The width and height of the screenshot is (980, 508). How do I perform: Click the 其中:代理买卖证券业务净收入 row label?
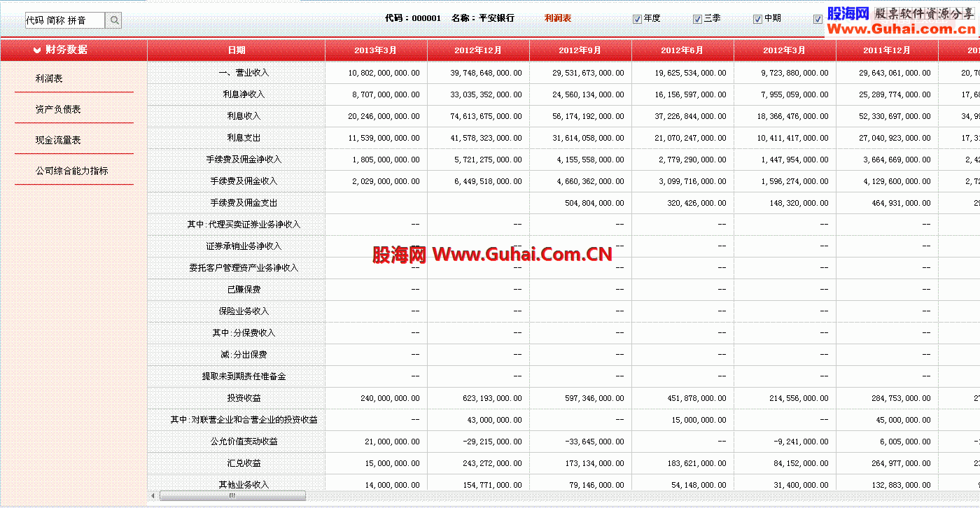[244, 225]
